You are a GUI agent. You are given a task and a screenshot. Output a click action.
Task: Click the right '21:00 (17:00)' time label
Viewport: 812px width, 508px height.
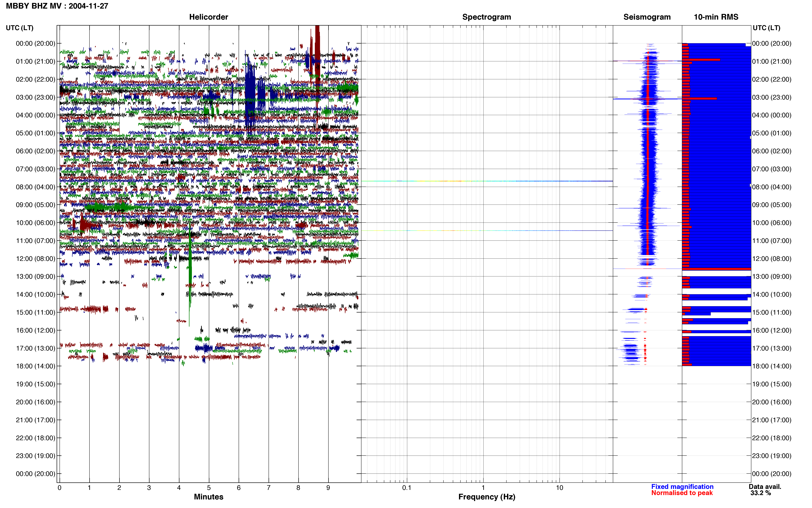(772, 420)
